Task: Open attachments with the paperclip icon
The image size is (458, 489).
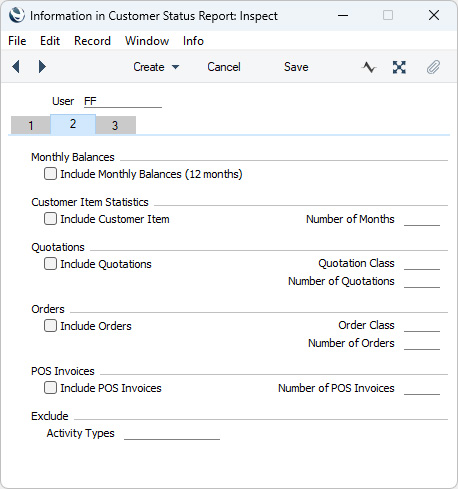Action: point(433,67)
